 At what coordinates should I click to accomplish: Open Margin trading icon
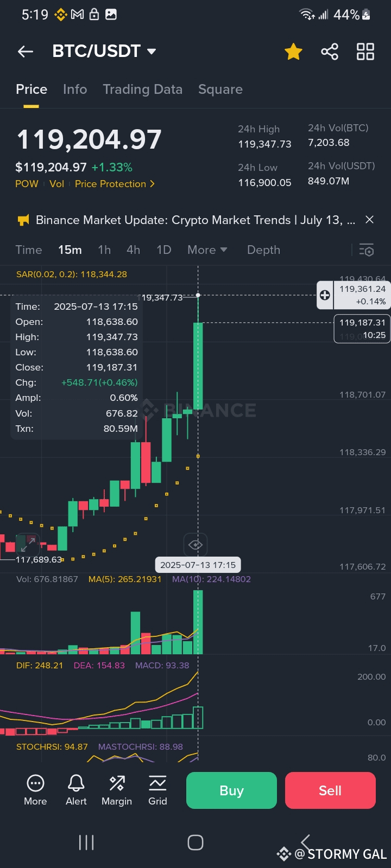tap(117, 789)
